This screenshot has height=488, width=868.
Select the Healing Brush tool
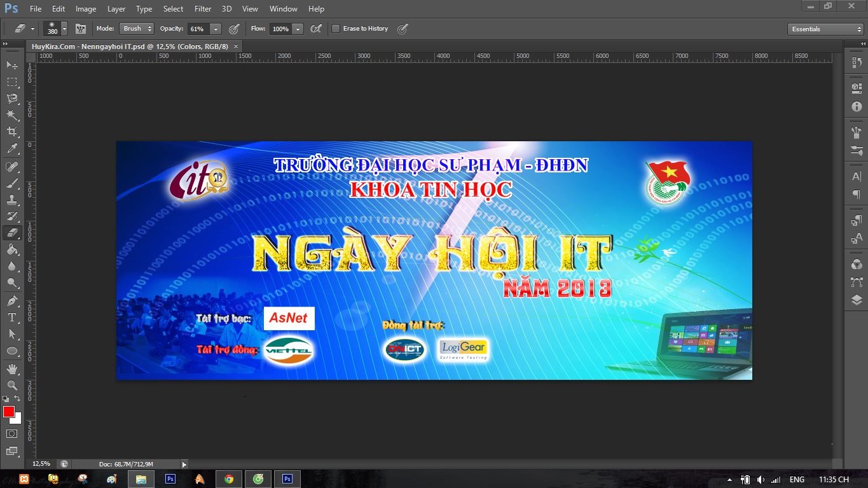(12, 167)
